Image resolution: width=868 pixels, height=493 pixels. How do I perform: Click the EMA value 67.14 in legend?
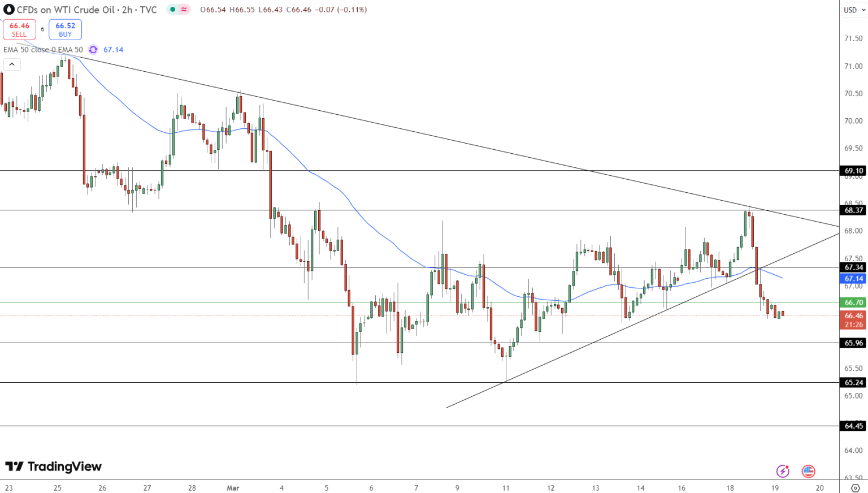(114, 50)
